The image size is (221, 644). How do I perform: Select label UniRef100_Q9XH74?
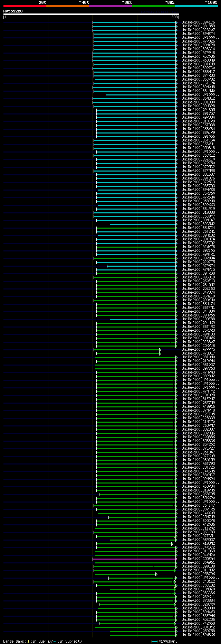[x=198, y=239]
